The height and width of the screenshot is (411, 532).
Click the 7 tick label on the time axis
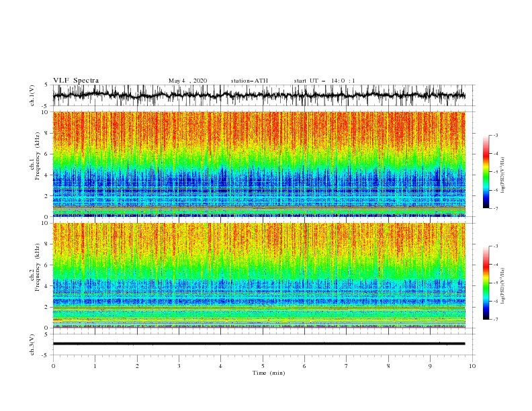(x=347, y=366)
